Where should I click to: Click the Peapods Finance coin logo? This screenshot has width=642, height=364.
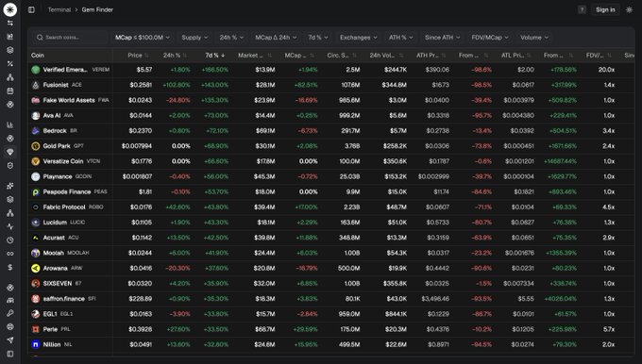[x=36, y=191]
